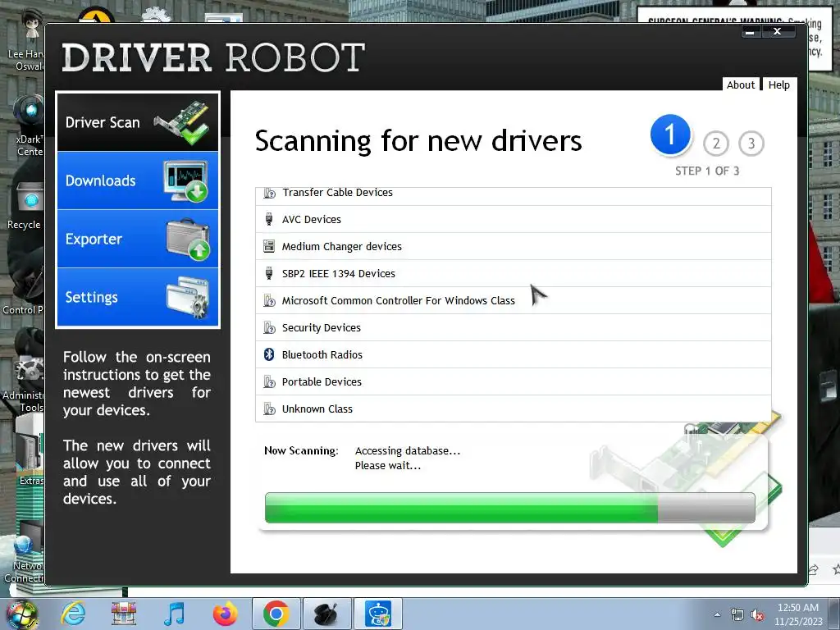Click the monitor Downloads icon
Viewport: 840px width, 630px height.
[186, 181]
